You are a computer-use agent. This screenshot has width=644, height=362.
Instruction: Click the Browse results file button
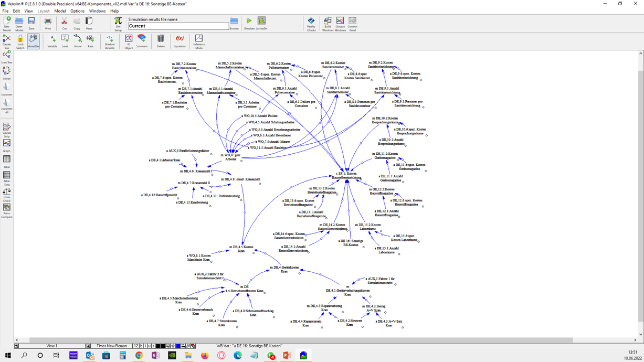(x=234, y=23)
